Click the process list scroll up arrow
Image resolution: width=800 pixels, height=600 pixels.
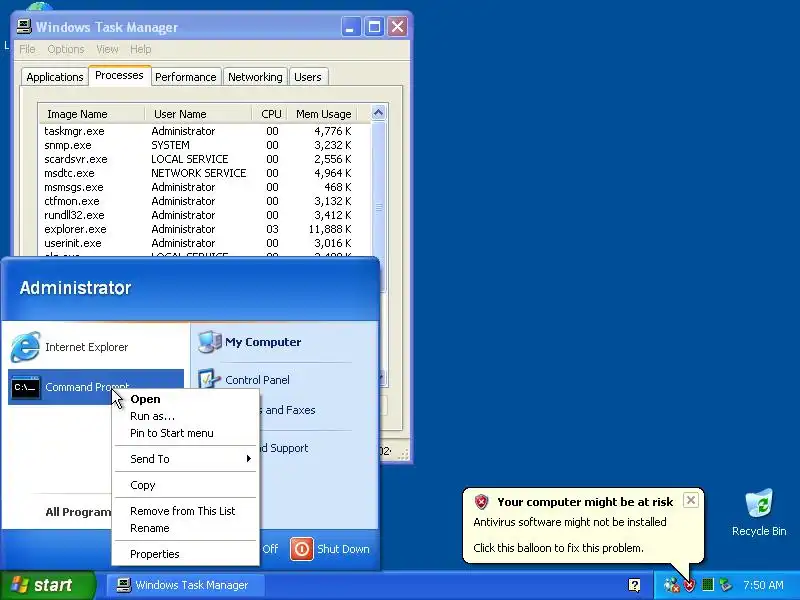(x=378, y=113)
